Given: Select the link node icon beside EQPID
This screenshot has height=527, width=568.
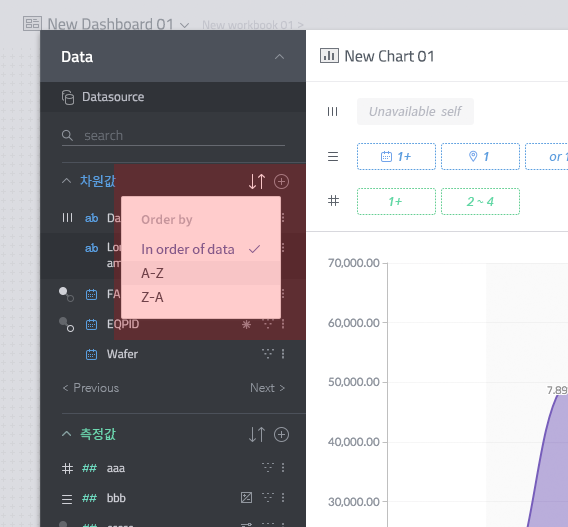Looking at the screenshot, I should pyautogui.click(x=67, y=325).
